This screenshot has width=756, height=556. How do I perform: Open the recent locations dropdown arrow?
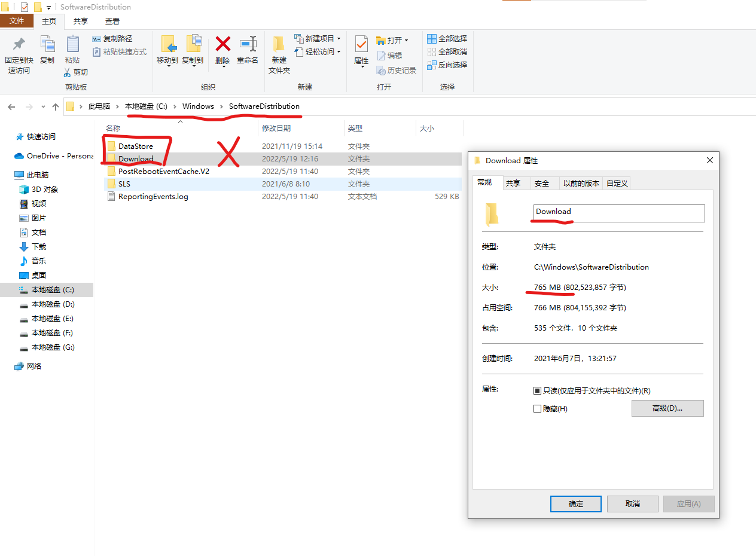pos(43,107)
